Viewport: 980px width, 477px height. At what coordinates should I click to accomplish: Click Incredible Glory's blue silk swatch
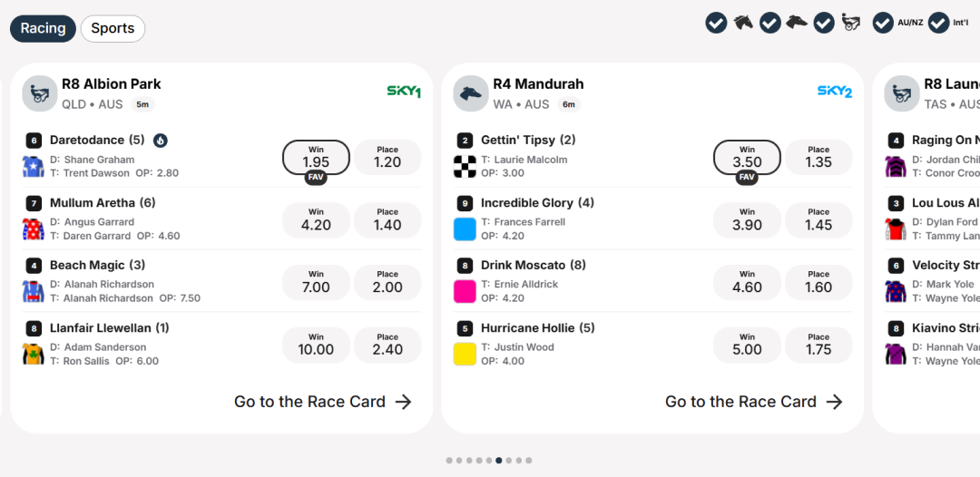point(465,229)
